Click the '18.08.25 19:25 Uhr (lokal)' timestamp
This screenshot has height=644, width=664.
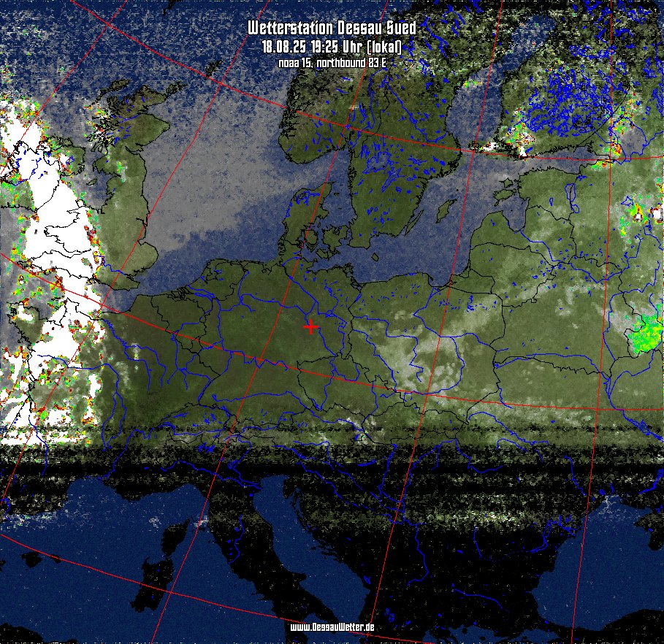(x=332, y=47)
